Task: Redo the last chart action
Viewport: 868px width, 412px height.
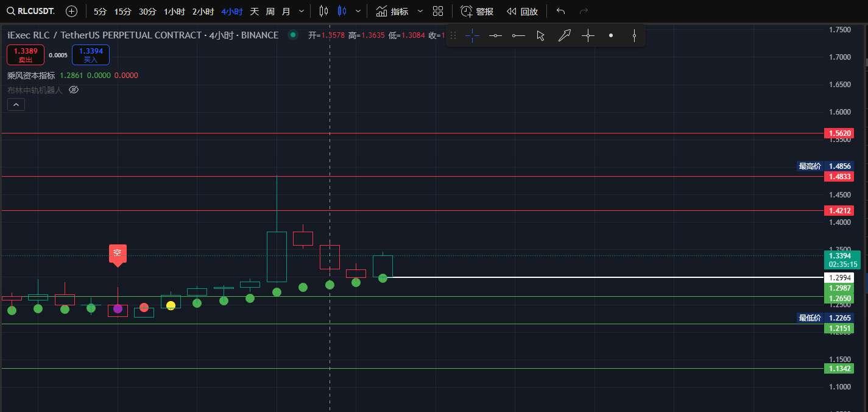Action: coord(584,12)
